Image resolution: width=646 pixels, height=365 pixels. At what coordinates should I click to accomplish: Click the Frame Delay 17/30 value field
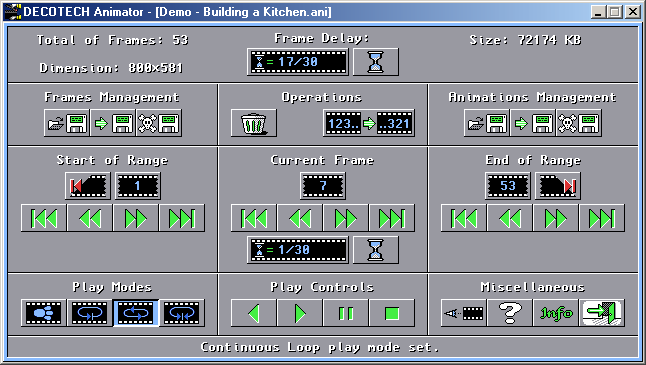[x=298, y=62]
